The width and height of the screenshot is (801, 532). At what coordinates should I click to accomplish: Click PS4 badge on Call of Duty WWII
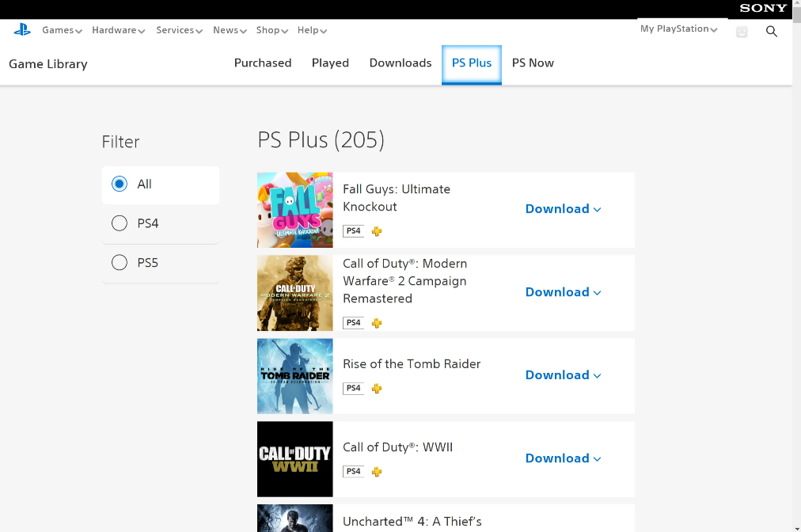[354, 471]
